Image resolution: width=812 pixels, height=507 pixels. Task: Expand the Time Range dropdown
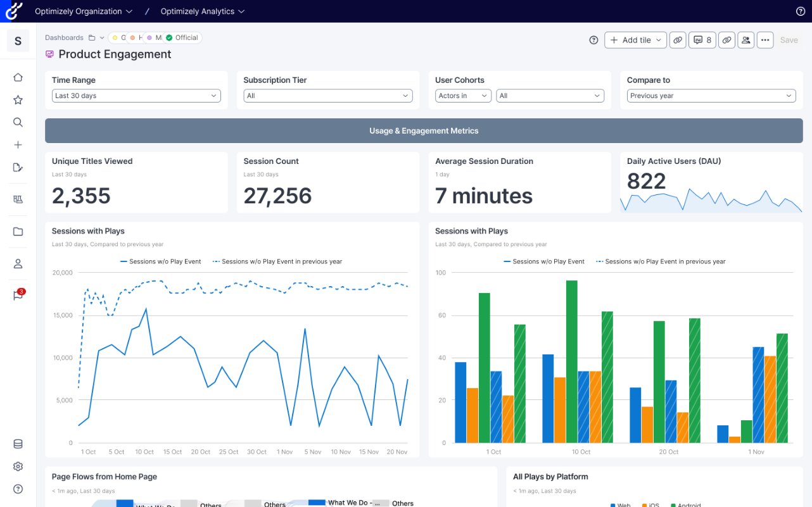[x=136, y=96]
